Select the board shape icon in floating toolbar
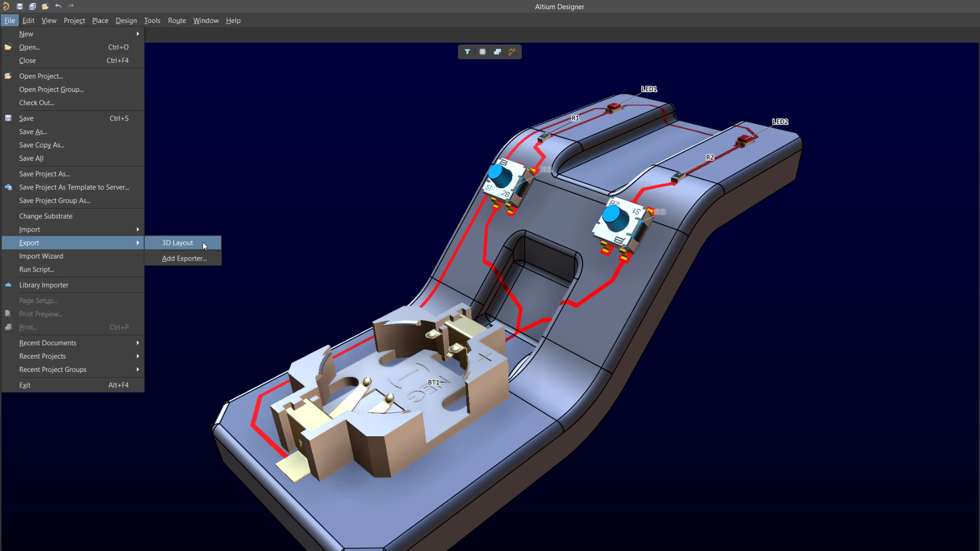The width and height of the screenshot is (980, 551). tap(498, 52)
